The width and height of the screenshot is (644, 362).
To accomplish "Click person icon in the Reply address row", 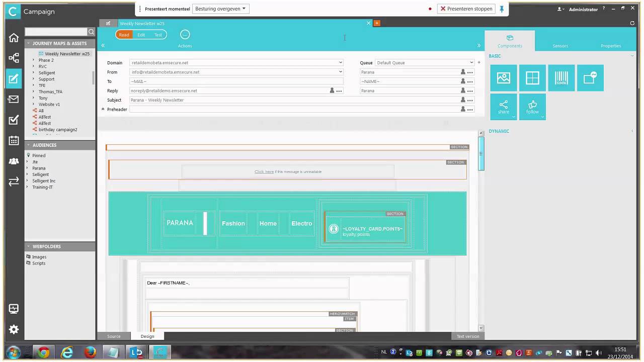I will click(332, 90).
